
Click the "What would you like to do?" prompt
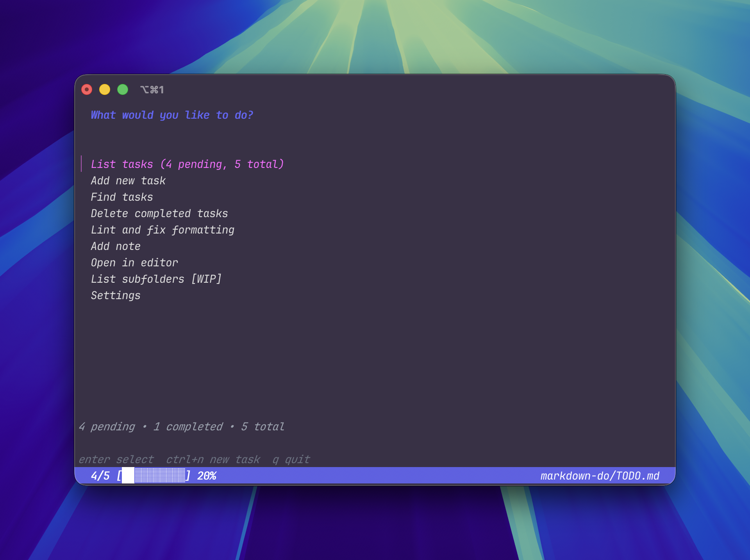[172, 115]
